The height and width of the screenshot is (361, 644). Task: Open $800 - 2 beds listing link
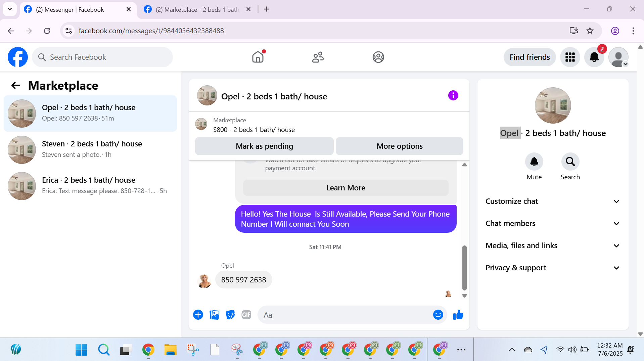click(254, 130)
